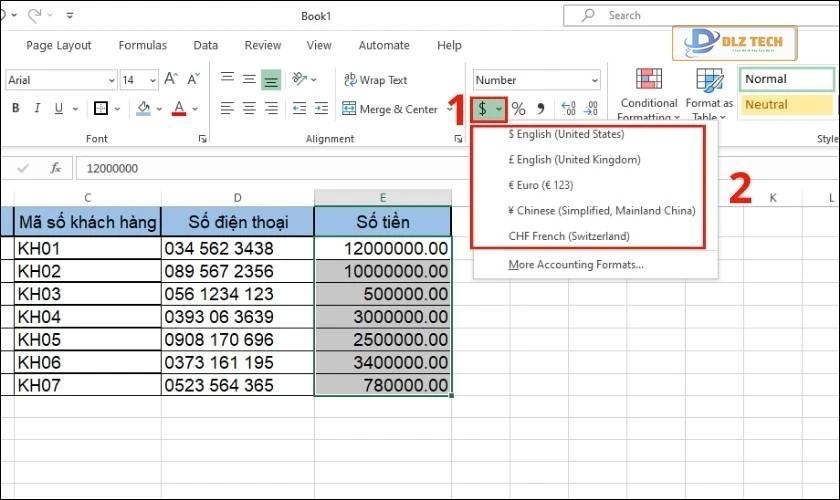Toggle Italic formatting
The width and height of the screenshot is (840, 500).
click(37, 109)
